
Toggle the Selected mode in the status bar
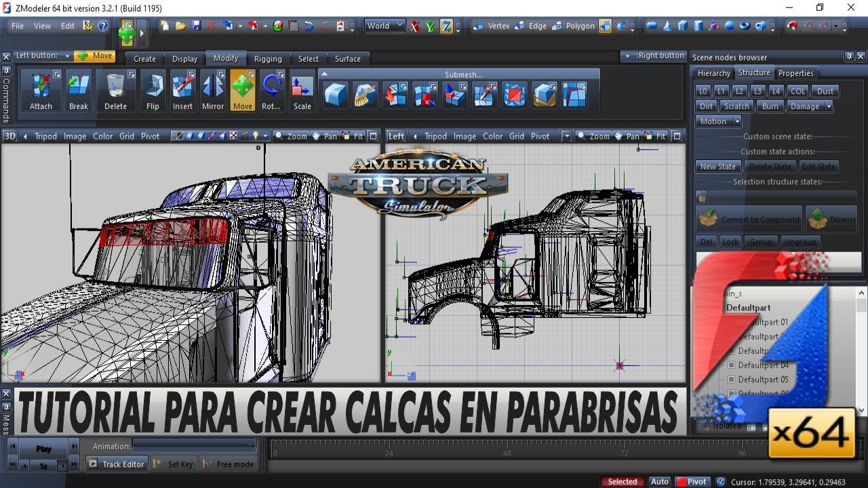[x=622, y=481]
